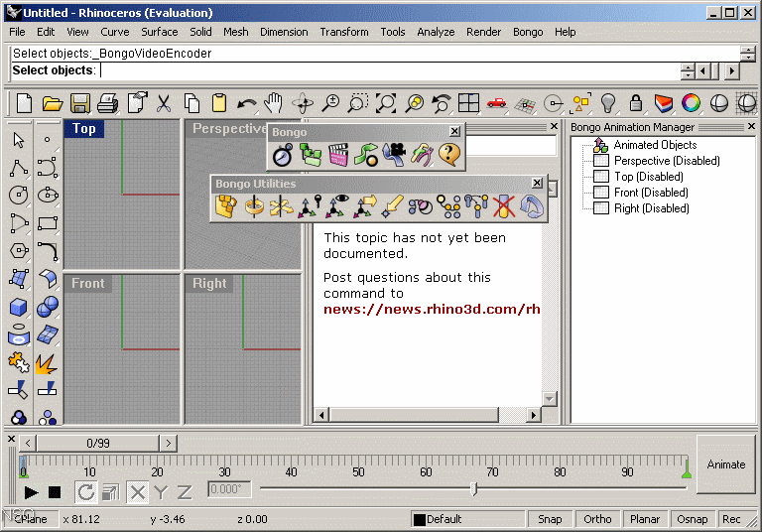The height and width of the screenshot is (532, 762).
Task: Click the Explode icon in sidebar
Action: (x=47, y=363)
